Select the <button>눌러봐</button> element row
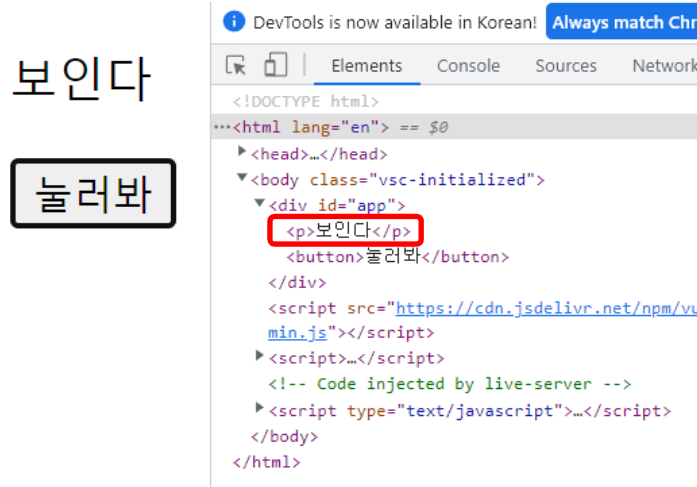Image resolution: width=697 pixels, height=487 pixels. (398, 256)
